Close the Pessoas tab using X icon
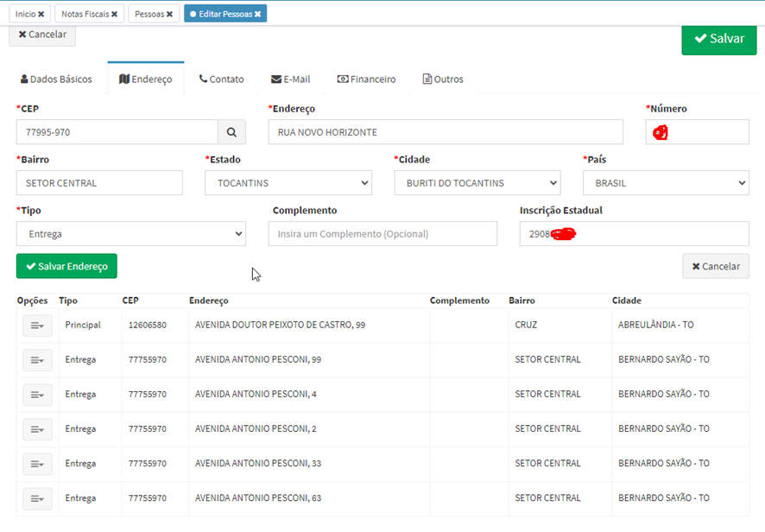765x532 pixels. point(171,14)
